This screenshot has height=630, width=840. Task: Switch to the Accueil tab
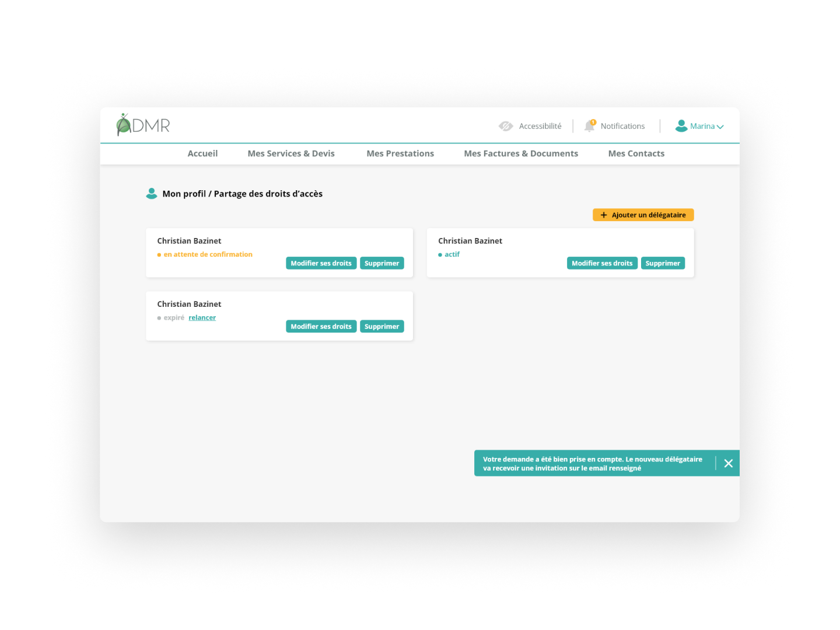[x=202, y=153]
